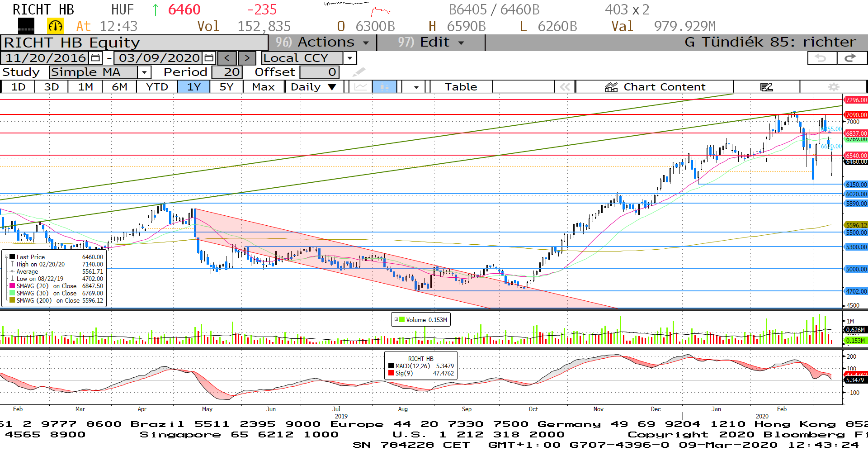This screenshot has height=470, width=868.
Task: Select the YTD range tab
Action: tap(157, 87)
